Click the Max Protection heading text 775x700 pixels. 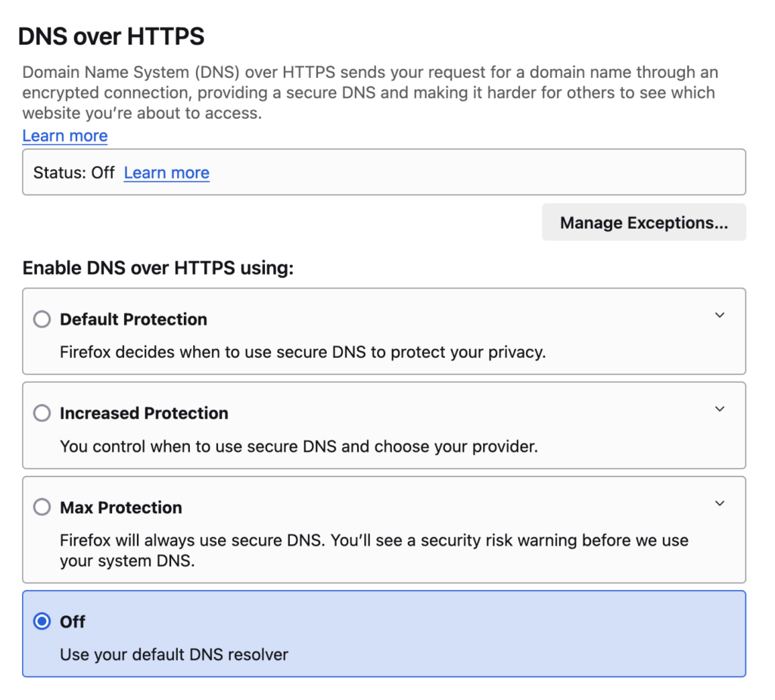point(121,507)
